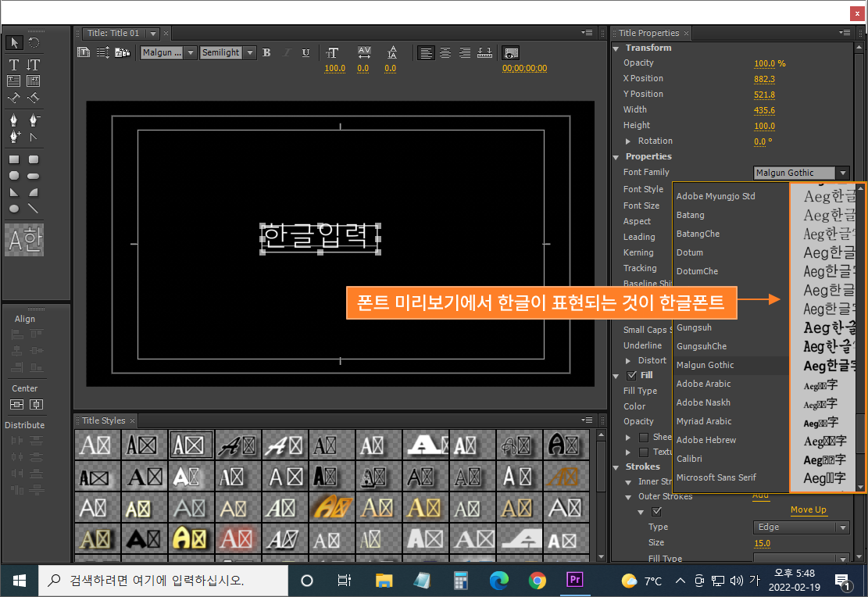This screenshot has height=597, width=868.
Task: Choose Calibri from font list
Action: (730, 459)
